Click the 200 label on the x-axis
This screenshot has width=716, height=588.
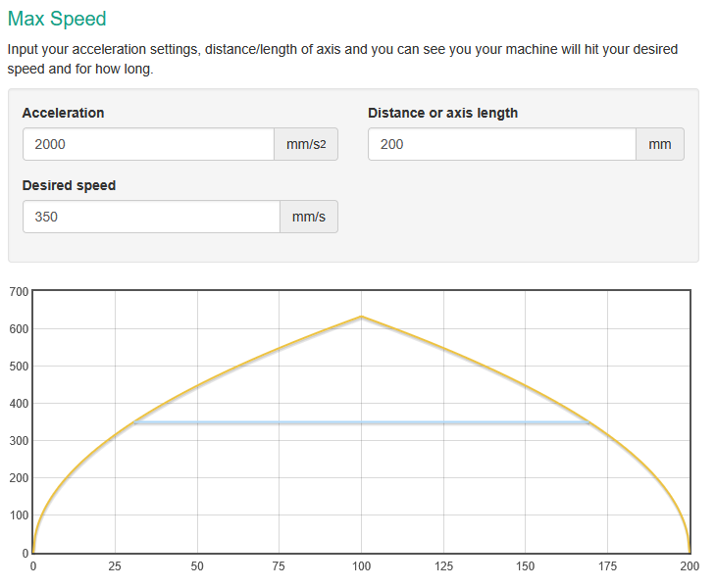[x=690, y=566]
